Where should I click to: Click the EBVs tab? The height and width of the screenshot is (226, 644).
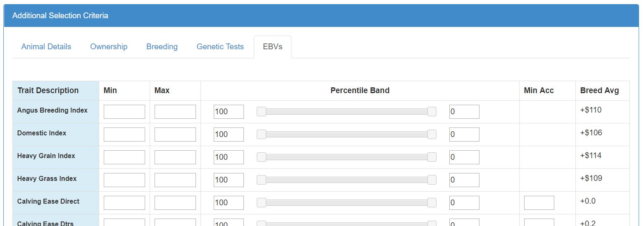272,47
